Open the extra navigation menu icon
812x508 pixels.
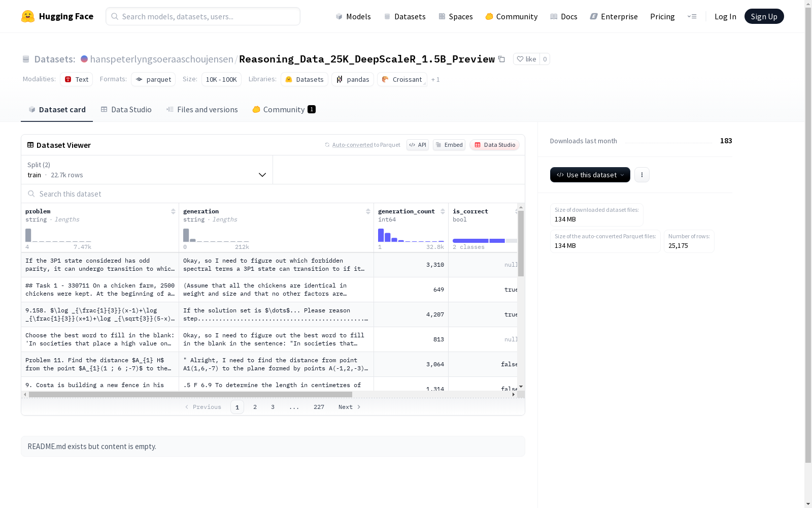point(692,16)
